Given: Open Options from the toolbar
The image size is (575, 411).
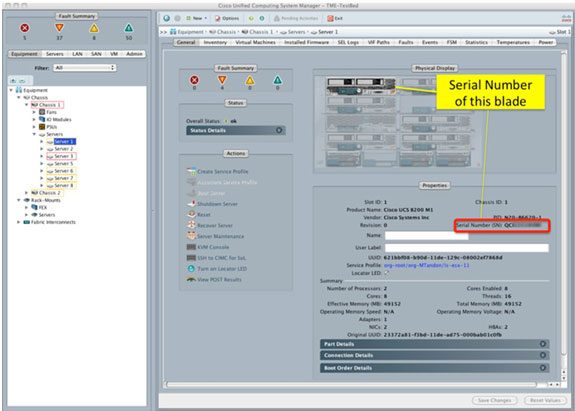Looking at the screenshot, I should (x=227, y=18).
